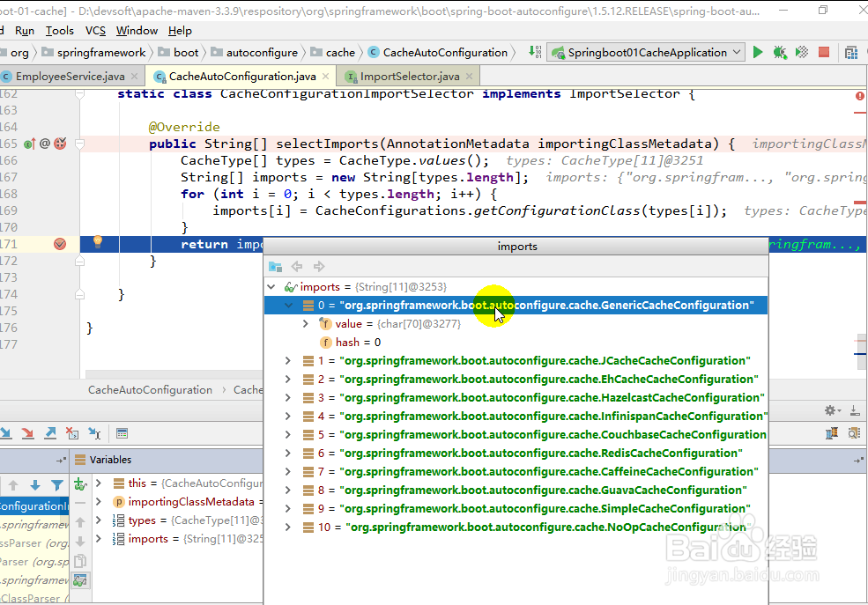The height and width of the screenshot is (605, 868).
Task: Run with coverage icon
Action: 802,53
